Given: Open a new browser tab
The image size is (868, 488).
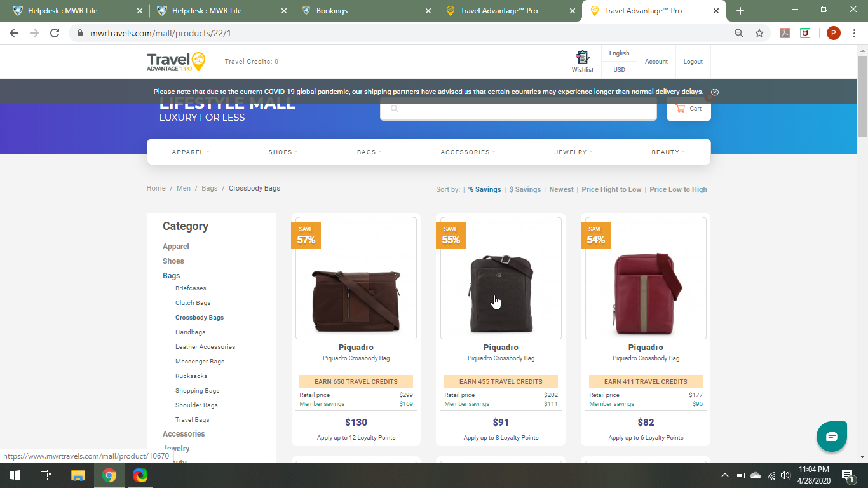Looking at the screenshot, I should [x=740, y=11].
